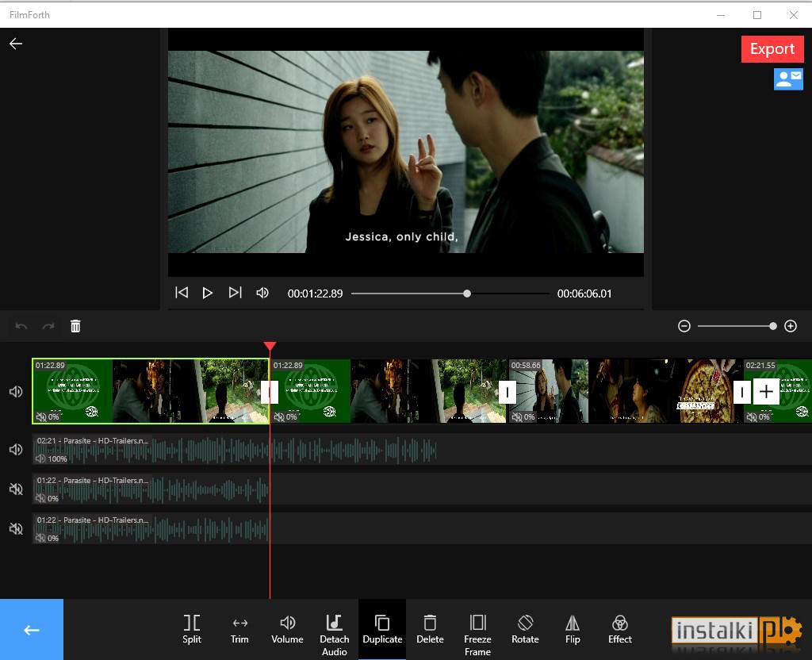The image size is (812, 660).
Task: Click total duration 00:06:06.01
Action: [x=584, y=294]
